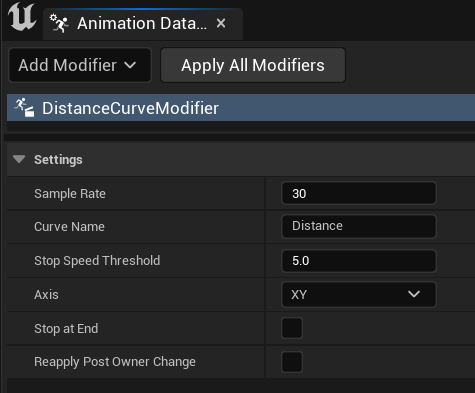Close the Animation Data tab
The width and height of the screenshot is (475, 393).
(x=221, y=23)
